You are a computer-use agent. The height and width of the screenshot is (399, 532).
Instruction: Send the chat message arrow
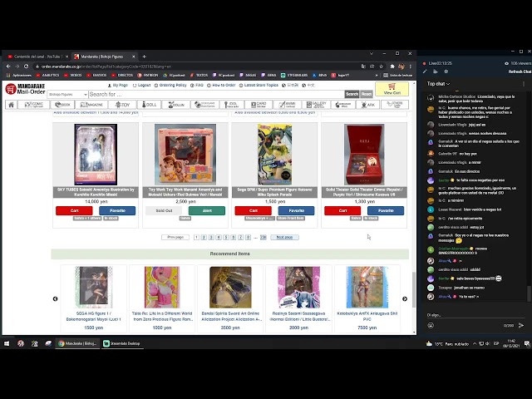pyautogui.click(x=521, y=325)
